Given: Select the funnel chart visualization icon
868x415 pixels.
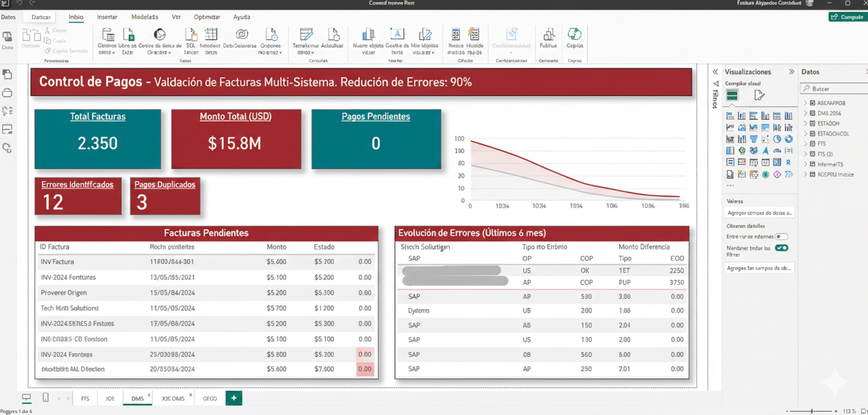Looking at the screenshot, I should coord(754,139).
